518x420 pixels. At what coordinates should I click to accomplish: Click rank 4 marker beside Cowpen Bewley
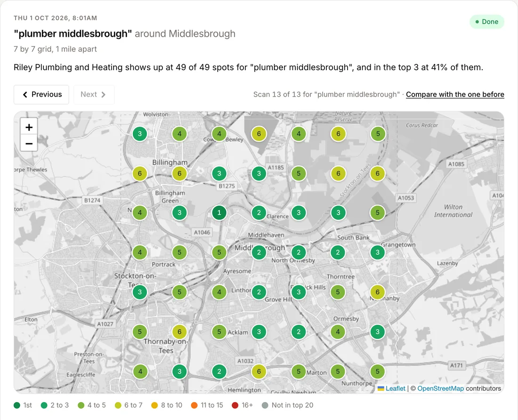tap(219, 134)
